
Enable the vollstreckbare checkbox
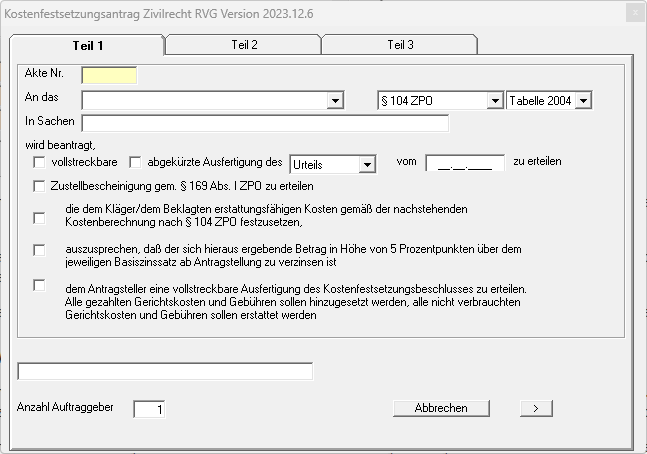point(39,162)
